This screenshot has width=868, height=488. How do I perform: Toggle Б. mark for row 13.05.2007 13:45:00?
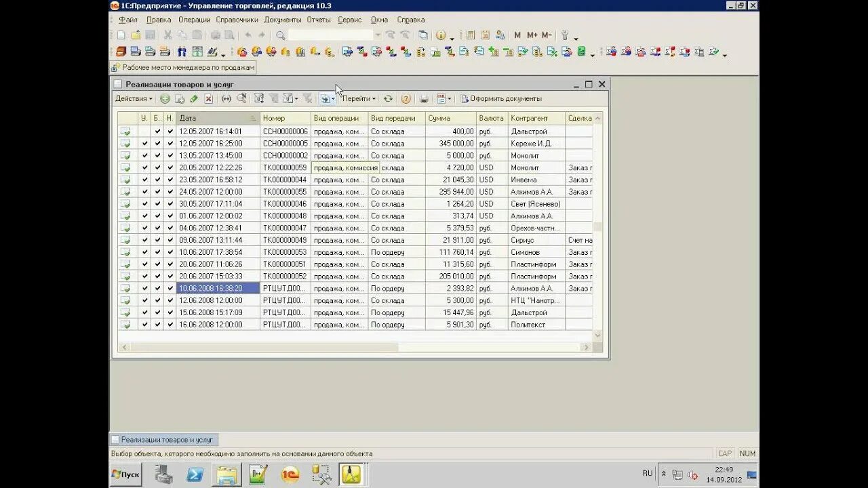(x=157, y=156)
